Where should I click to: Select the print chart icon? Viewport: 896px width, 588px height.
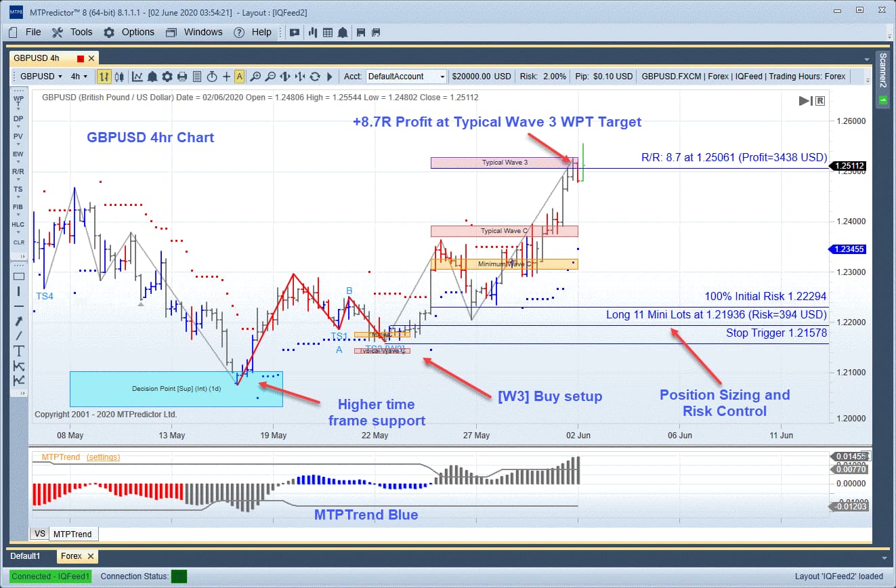[x=182, y=77]
